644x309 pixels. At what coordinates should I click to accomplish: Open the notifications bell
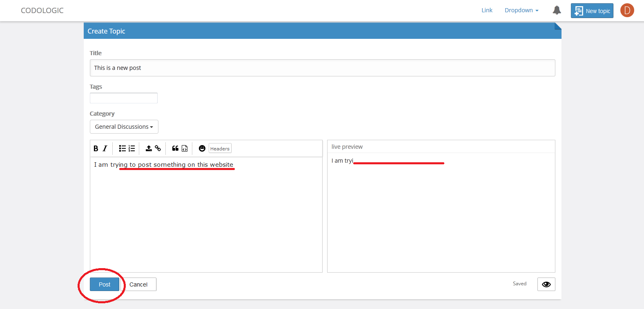pos(557,10)
